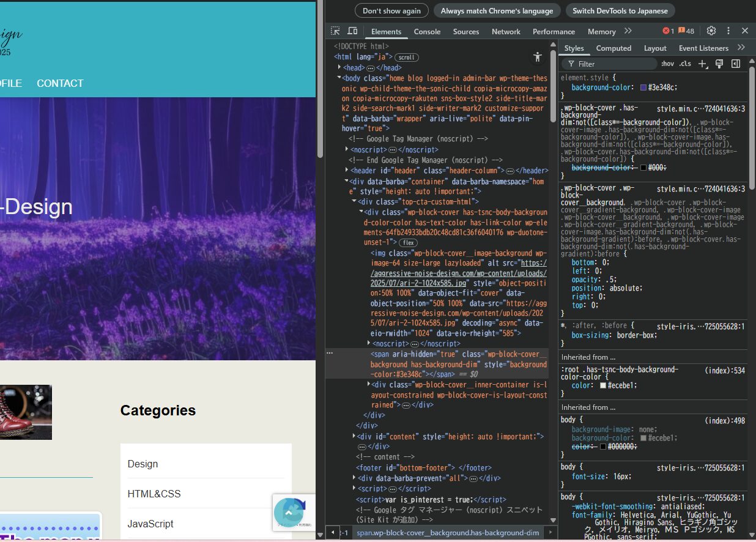Show more DevTools panel tabs chevron
This screenshot has height=542, width=756.
[x=628, y=31]
